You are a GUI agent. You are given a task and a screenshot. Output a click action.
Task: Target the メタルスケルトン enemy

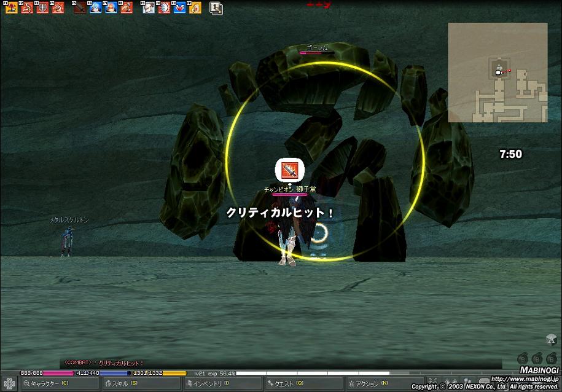click(67, 243)
